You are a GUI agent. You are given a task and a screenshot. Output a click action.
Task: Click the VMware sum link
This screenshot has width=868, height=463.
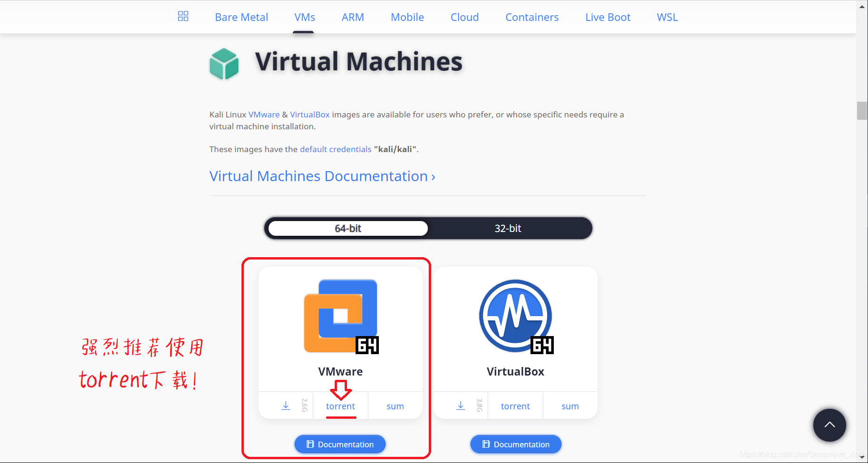pos(395,406)
